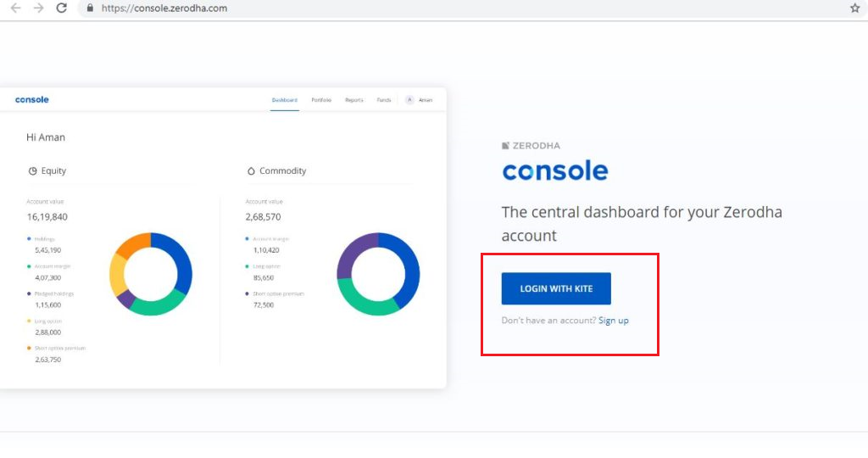This screenshot has width=868, height=458.
Task: Click the Zerodha logo above console
Action: pos(531,146)
